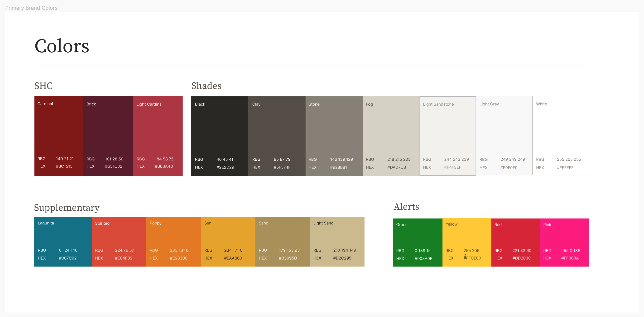The image size is (644, 317).
Task: Click the #8C1515 hex value
Action: pyautogui.click(x=64, y=166)
